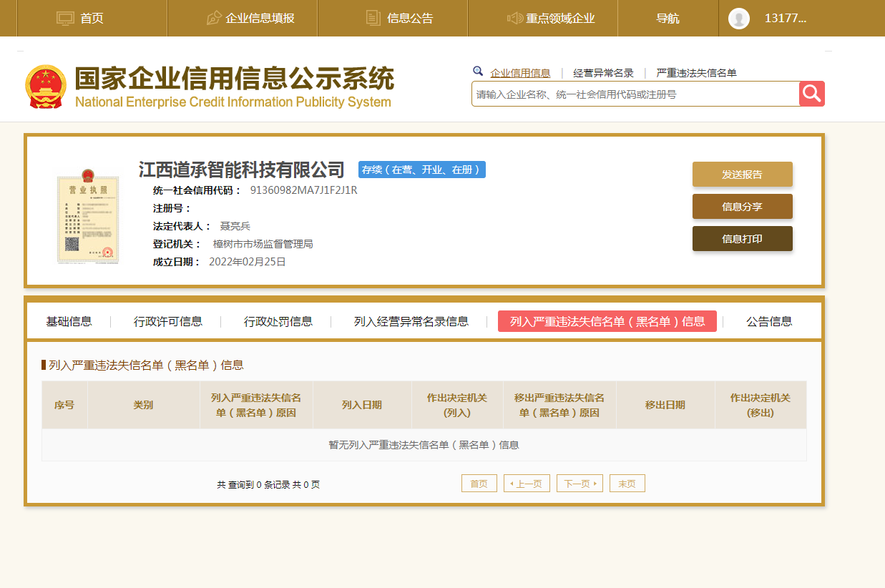Click the pen icon beside 企业信息填报
This screenshot has height=588, width=885.
click(213, 18)
